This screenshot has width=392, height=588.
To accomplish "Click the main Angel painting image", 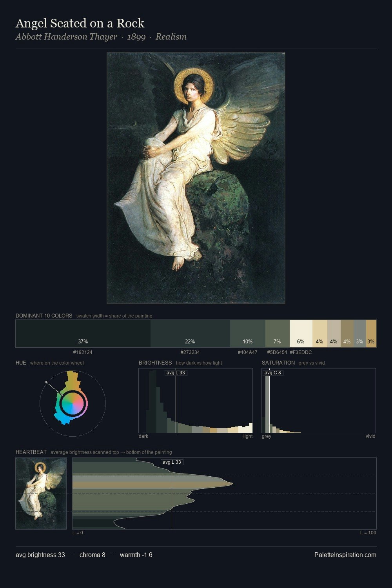I will (x=196, y=178).
